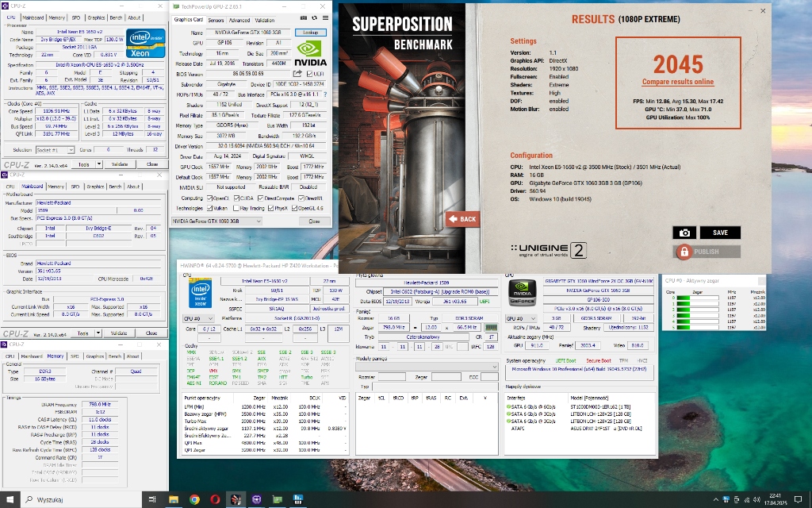The width and height of the screenshot is (812, 508).
Task: Click the bus interface question mark icon
Action: click(x=324, y=93)
